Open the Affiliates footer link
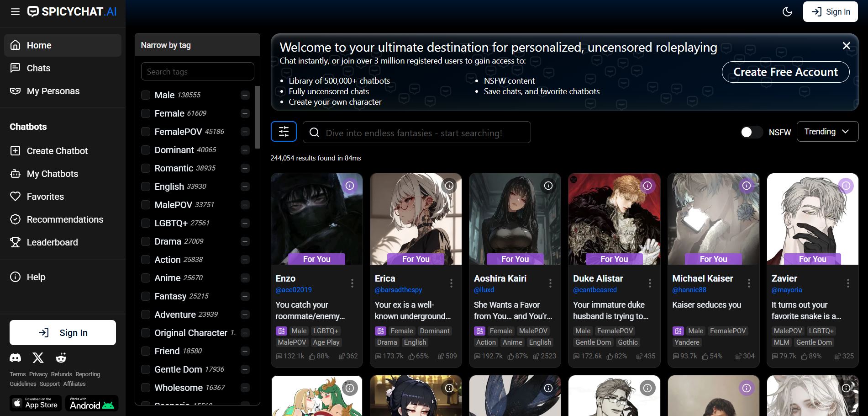Viewport: 868px width, 416px height. point(74,384)
